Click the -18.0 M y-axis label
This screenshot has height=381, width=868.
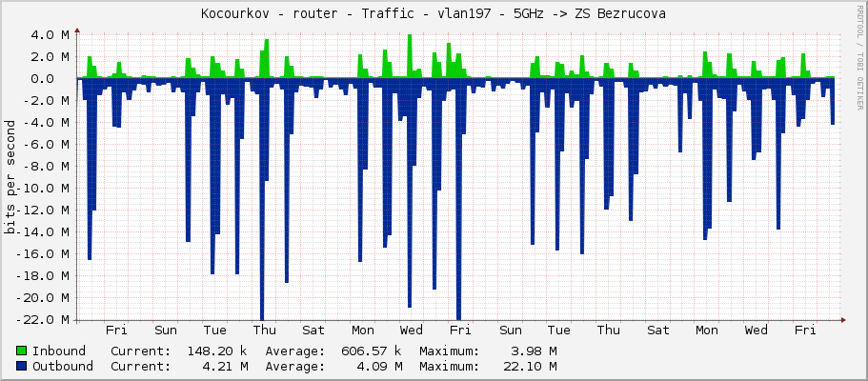point(43,276)
